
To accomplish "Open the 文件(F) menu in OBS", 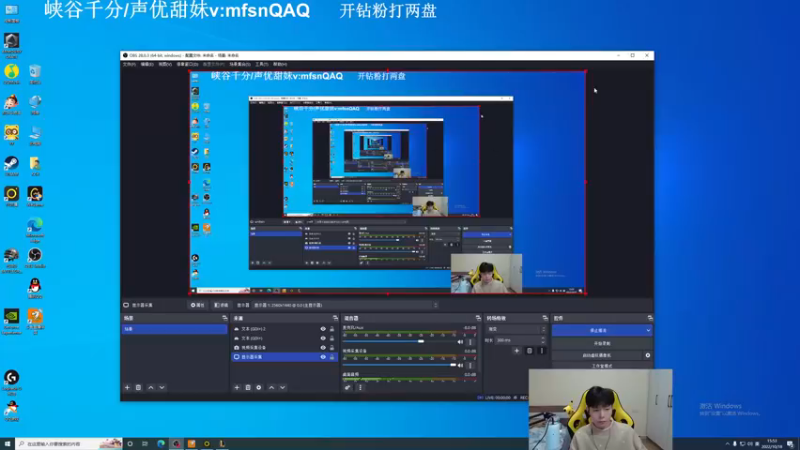I will click(129, 64).
